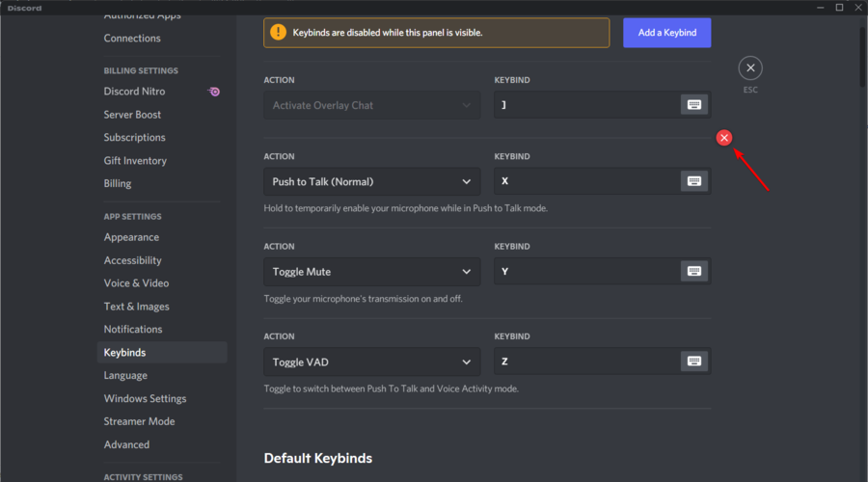Close settings with the ESC circle button
868x482 pixels.
pos(750,68)
